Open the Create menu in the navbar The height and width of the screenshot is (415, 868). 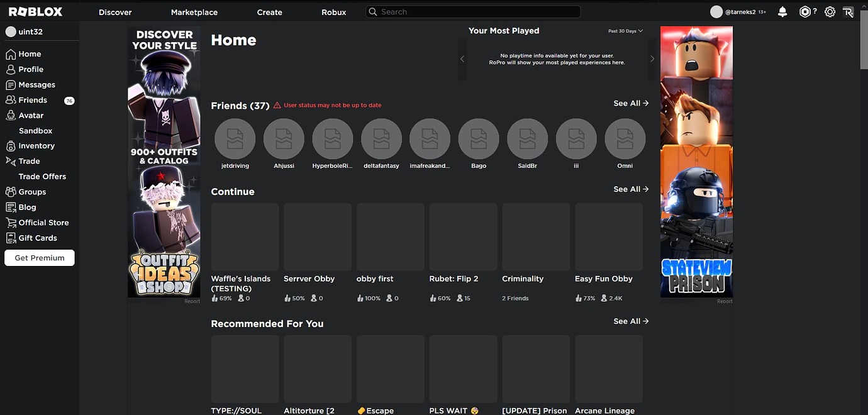click(269, 12)
